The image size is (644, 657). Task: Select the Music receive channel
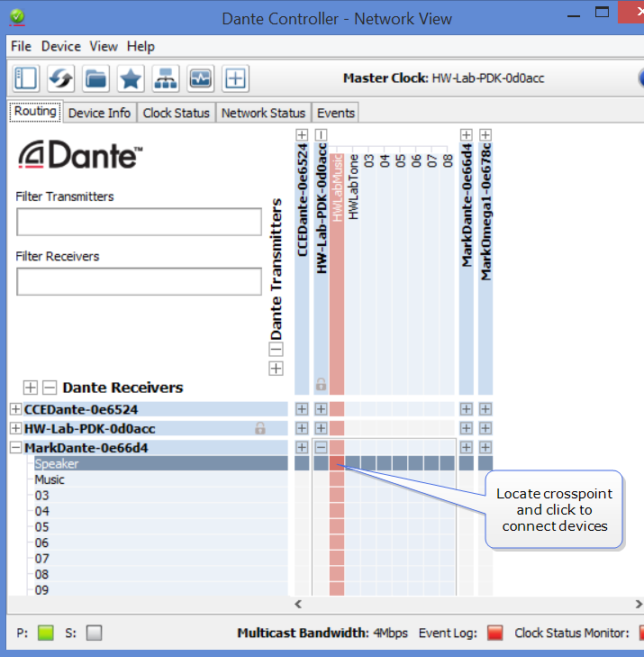tap(50, 479)
